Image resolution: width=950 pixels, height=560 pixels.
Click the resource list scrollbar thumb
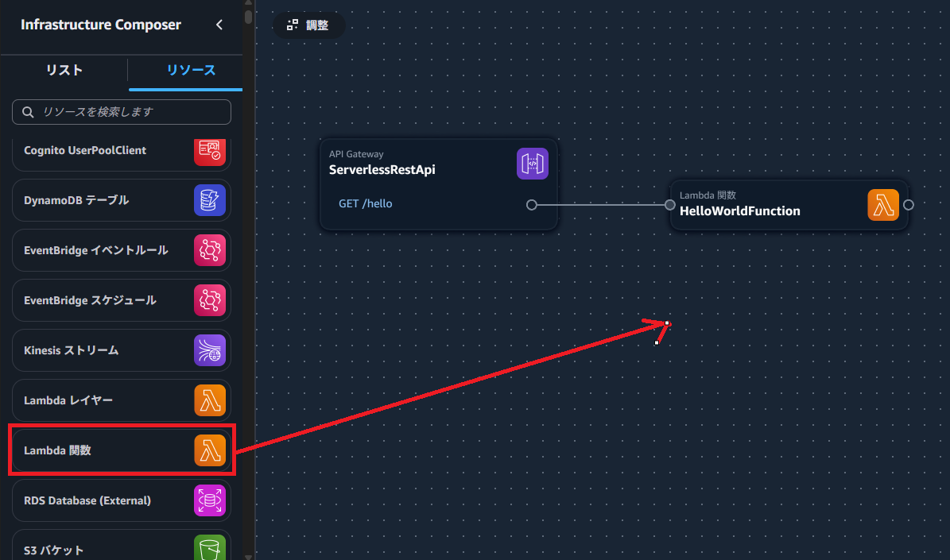pyautogui.click(x=248, y=17)
